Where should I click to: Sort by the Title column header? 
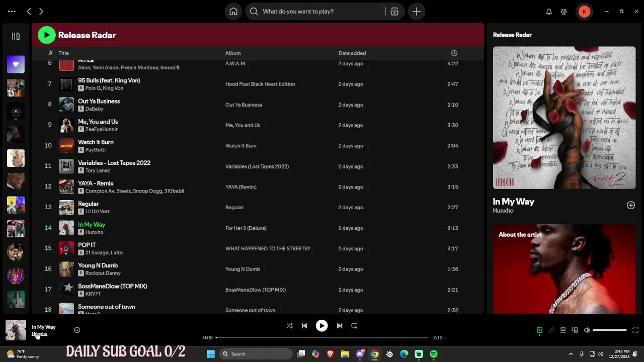pos(63,53)
